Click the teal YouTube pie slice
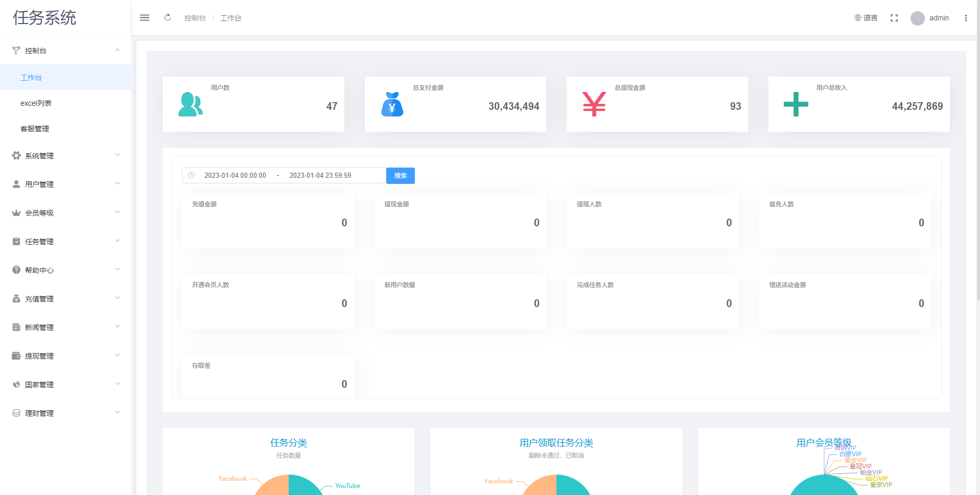Image resolution: width=980 pixels, height=495 pixels. pos(305,485)
